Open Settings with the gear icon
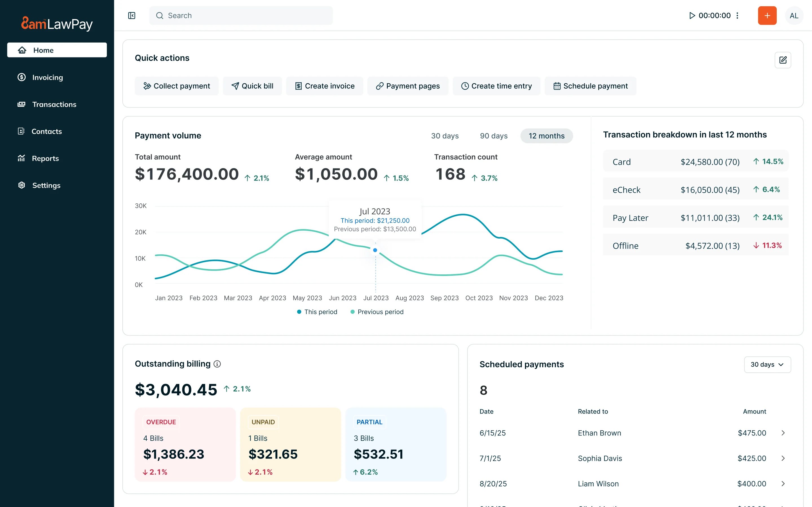Image resolution: width=812 pixels, height=507 pixels. point(21,185)
